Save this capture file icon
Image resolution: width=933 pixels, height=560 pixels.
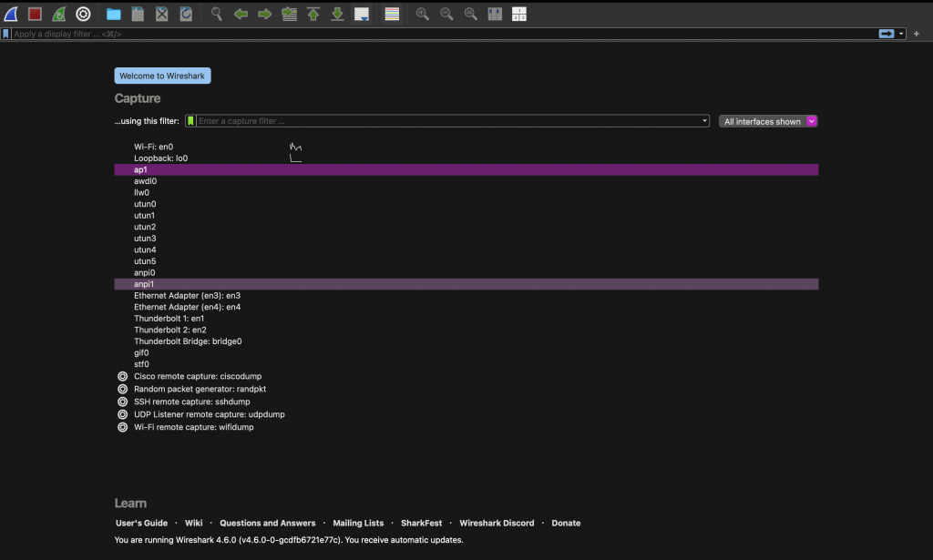coord(138,14)
